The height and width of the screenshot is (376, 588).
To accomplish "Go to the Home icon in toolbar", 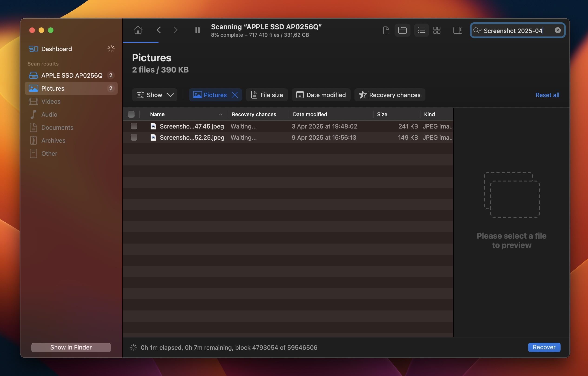I will coord(138,30).
